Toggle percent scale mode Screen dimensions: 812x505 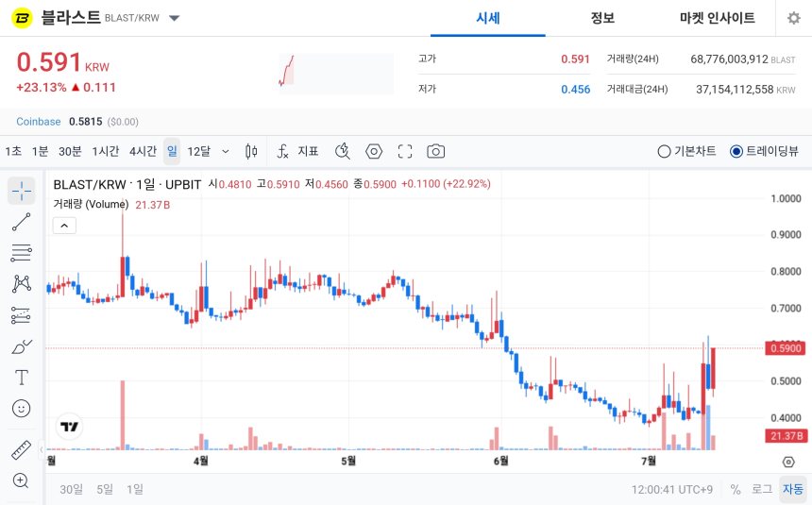click(736, 490)
